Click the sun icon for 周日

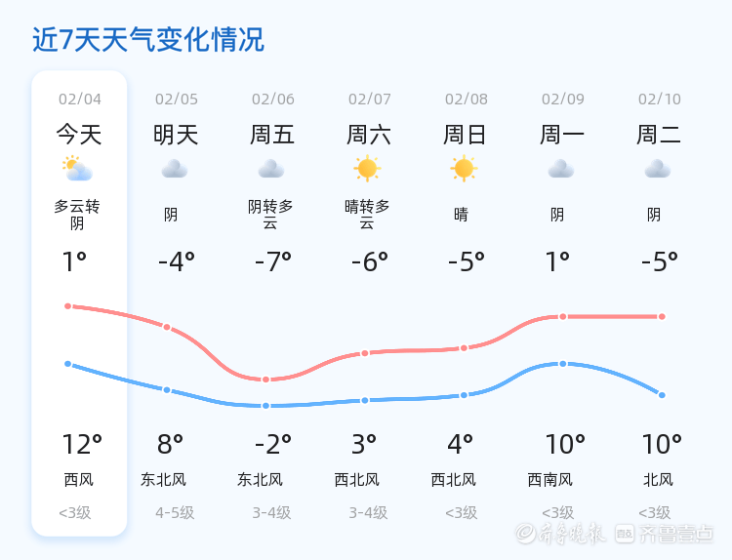464,169
